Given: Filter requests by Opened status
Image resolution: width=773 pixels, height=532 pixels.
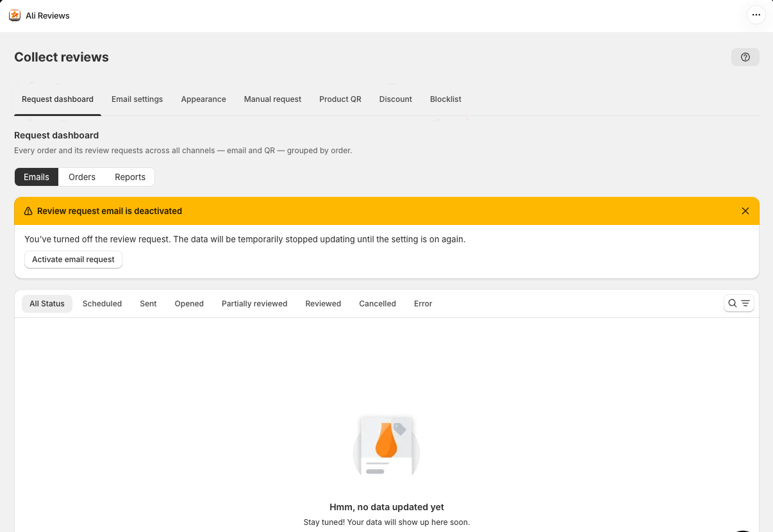Looking at the screenshot, I should pos(189,304).
